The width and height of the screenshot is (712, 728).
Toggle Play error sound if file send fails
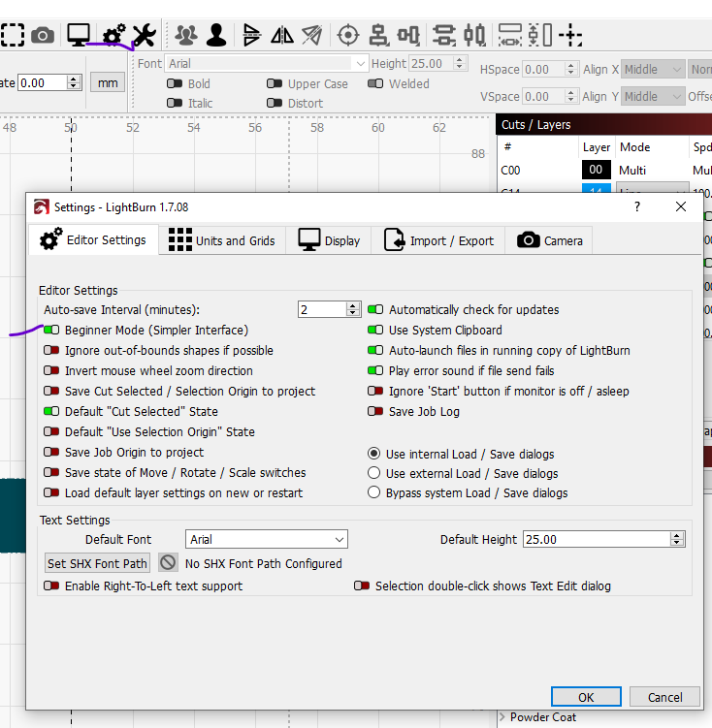point(375,371)
